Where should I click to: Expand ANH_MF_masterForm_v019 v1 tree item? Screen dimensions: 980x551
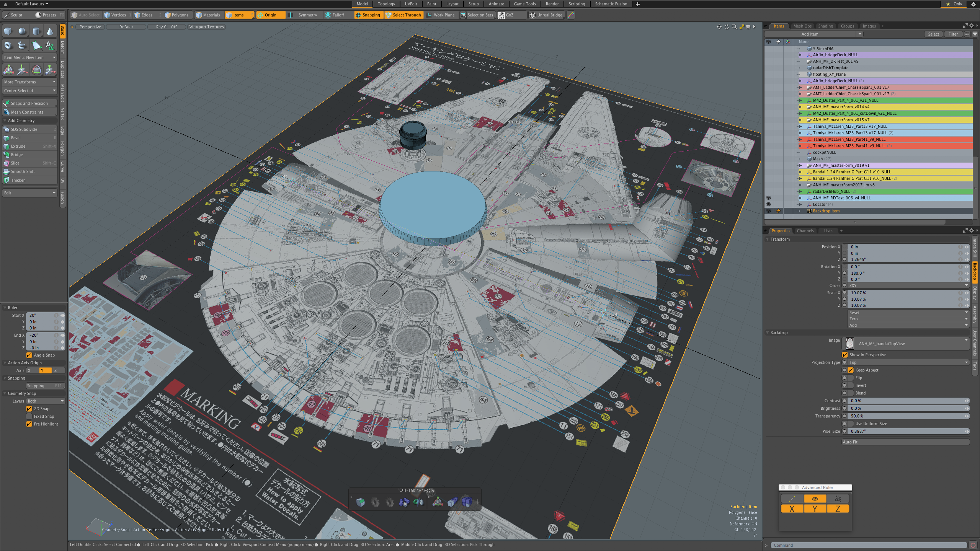800,165
